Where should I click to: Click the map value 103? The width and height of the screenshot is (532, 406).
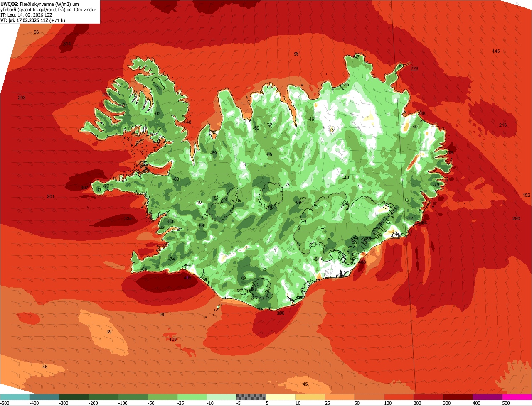(173, 339)
